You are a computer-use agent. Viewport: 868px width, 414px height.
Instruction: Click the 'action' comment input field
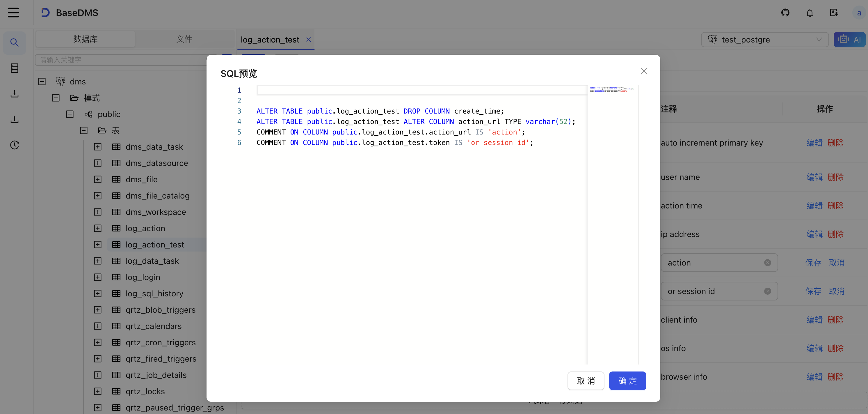click(x=719, y=263)
